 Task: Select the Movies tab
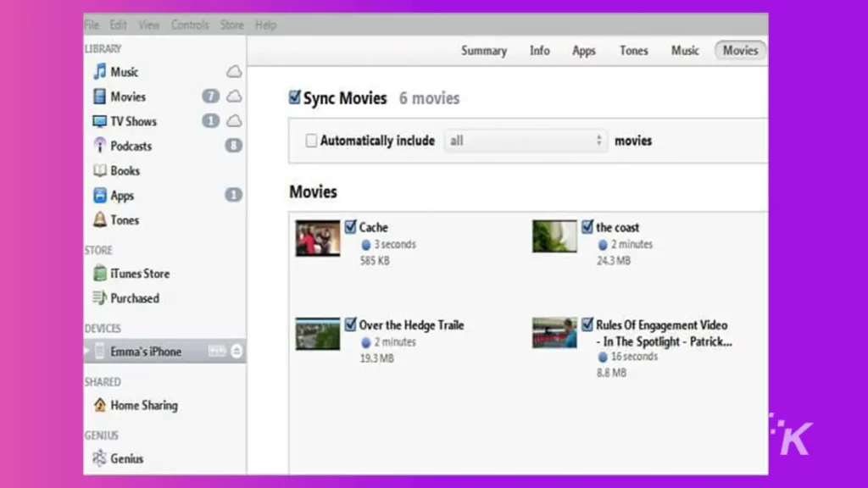(x=740, y=50)
